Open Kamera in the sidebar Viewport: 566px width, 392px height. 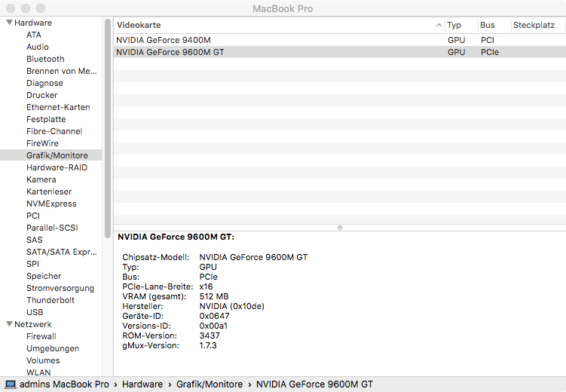pyautogui.click(x=41, y=179)
